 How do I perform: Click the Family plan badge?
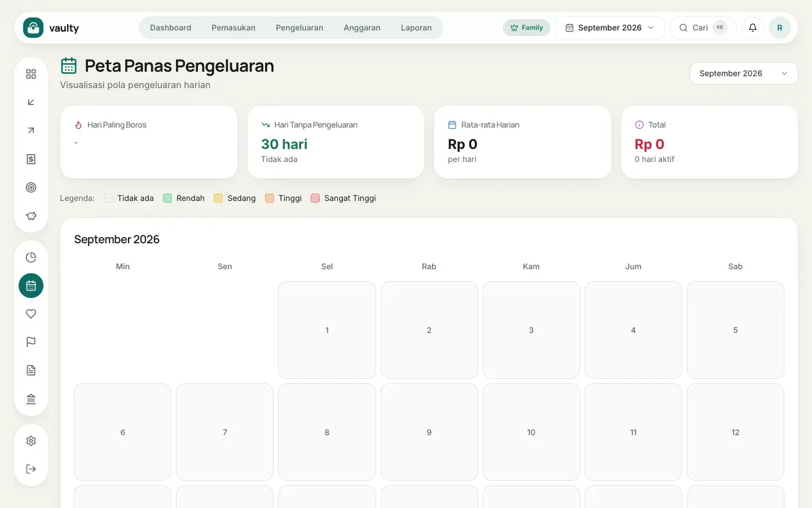(x=527, y=28)
